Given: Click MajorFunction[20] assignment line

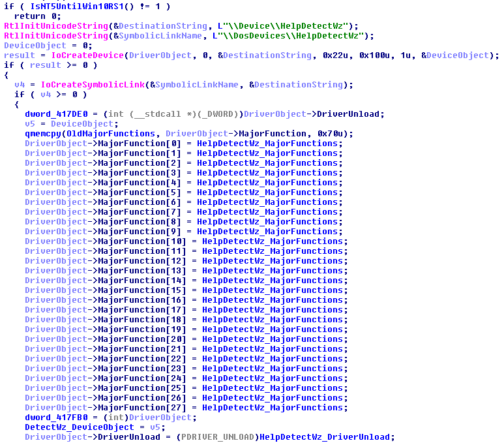Looking at the screenshot, I should click(x=186, y=339).
